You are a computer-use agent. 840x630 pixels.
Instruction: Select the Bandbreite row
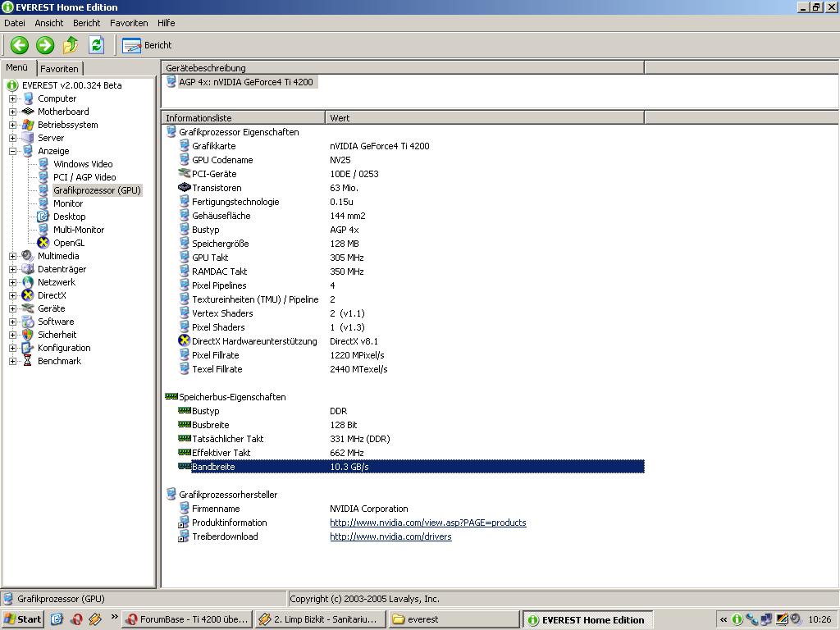[411, 467]
